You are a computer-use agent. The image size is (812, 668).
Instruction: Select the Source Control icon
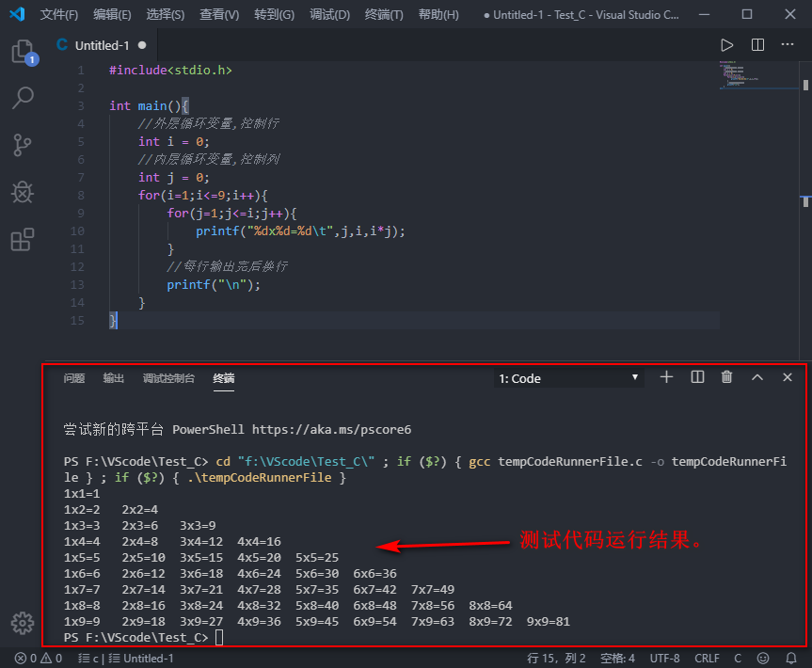23,145
